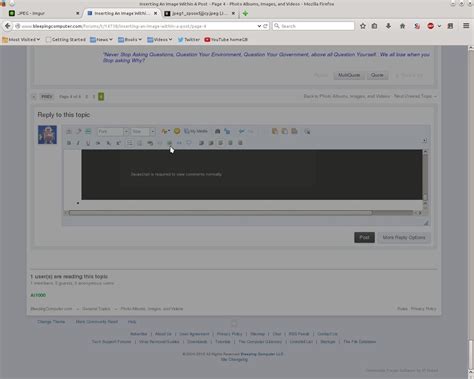This screenshot has width=474, height=379.
Task: Click the Insert Image icon in editor toolbar
Action: 169,143
